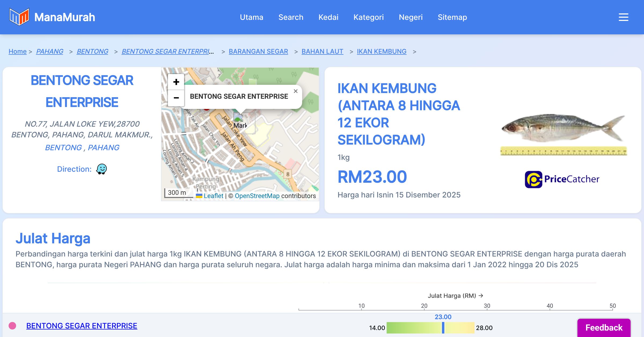
Task: Open the hamburger menu
Action: [x=623, y=17]
